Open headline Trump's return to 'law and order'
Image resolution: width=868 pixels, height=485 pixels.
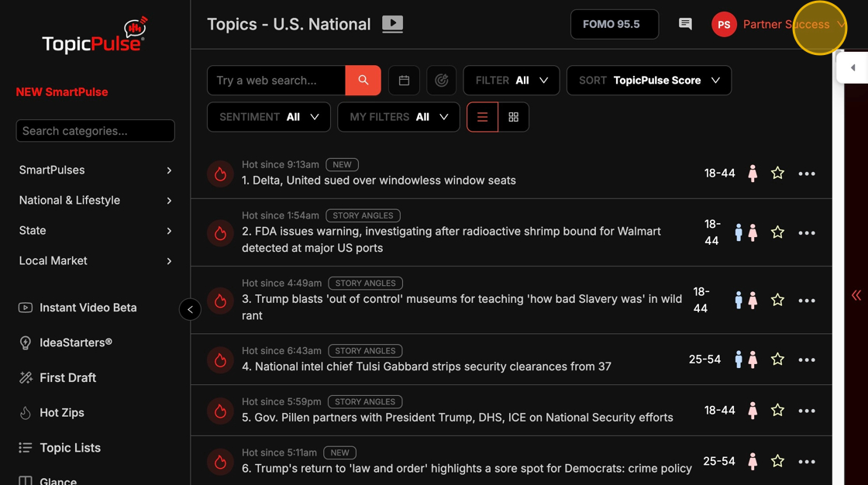click(x=467, y=469)
